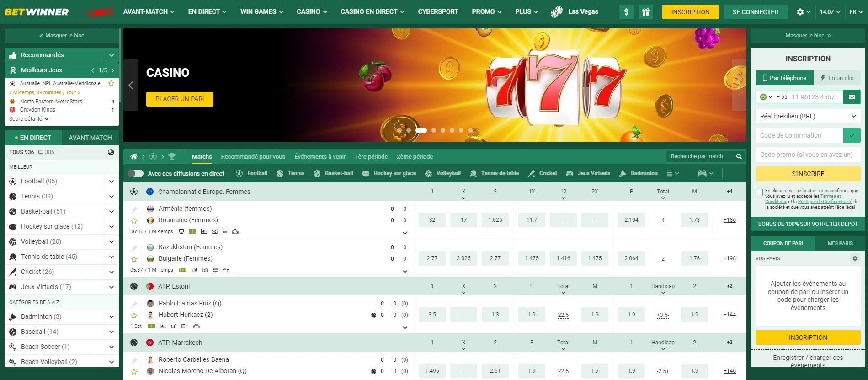Filter matches by Jeux Virtuels
This screenshot has width=868, height=380.
(588, 173)
